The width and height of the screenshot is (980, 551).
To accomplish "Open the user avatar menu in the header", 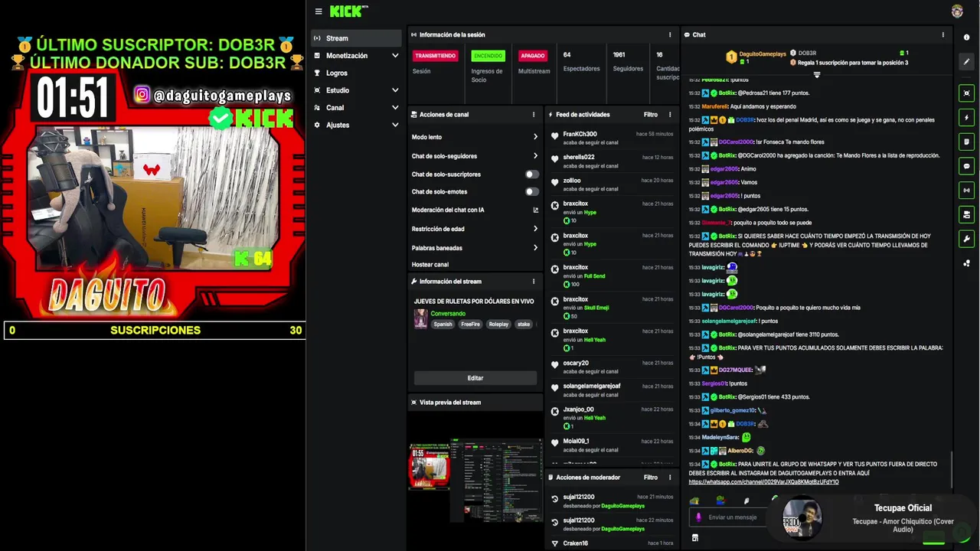I will 957,11.
